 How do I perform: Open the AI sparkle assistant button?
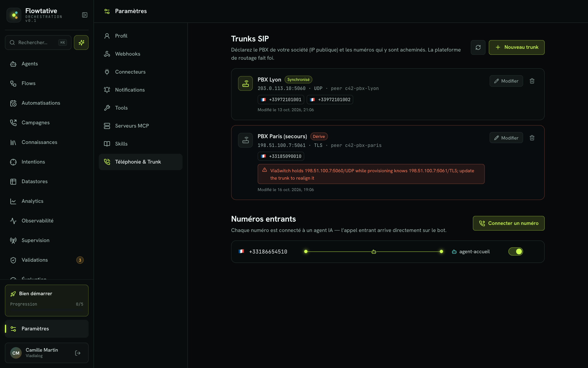coord(81,43)
